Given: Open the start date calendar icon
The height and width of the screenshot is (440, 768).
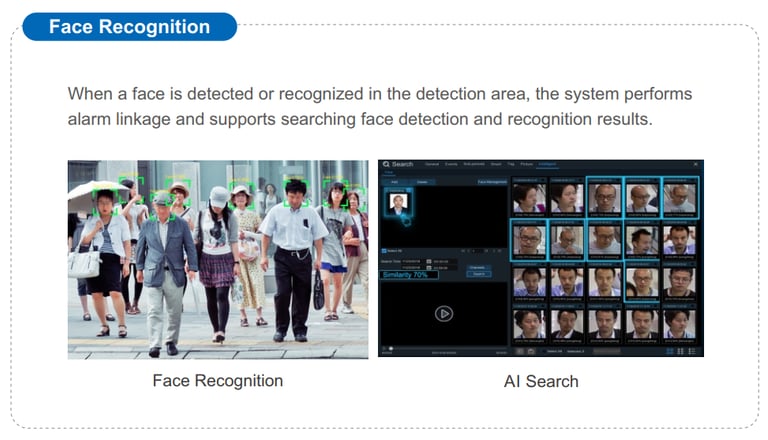Looking at the screenshot, I should pyautogui.click(x=429, y=261).
